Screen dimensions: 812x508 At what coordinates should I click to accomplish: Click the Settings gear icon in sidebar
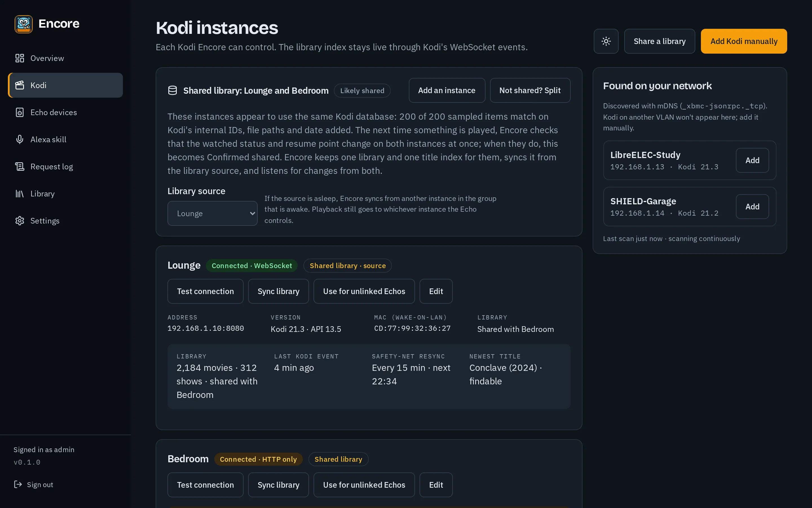[20, 221]
